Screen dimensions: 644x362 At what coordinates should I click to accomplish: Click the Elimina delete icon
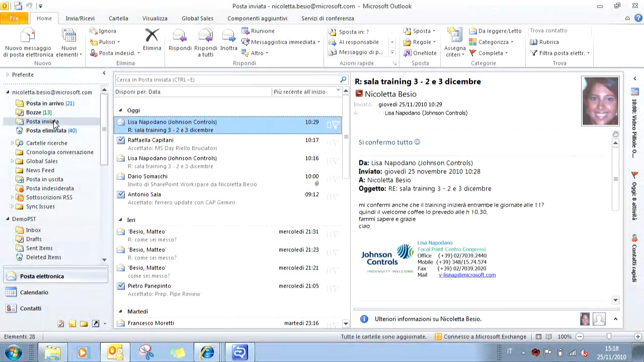152,40
